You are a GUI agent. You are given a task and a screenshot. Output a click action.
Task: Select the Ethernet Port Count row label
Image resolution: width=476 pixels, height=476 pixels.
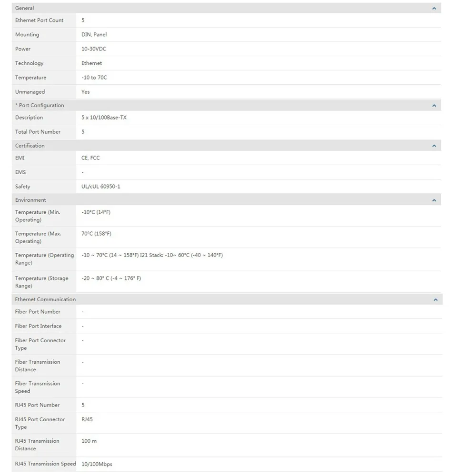tap(40, 20)
